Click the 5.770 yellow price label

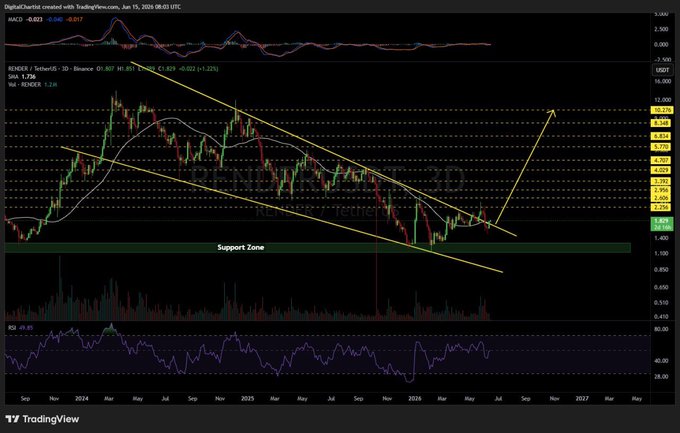(x=662, y=147)
